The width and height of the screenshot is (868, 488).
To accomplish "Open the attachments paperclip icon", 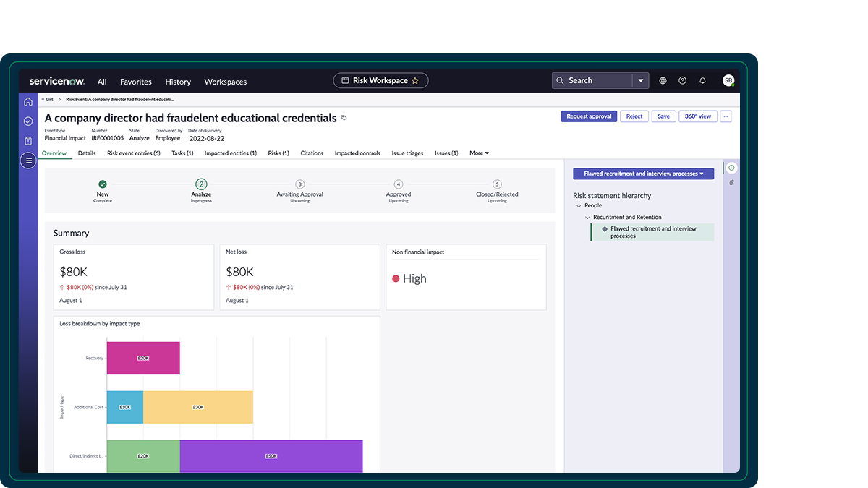I will point(731,183).
